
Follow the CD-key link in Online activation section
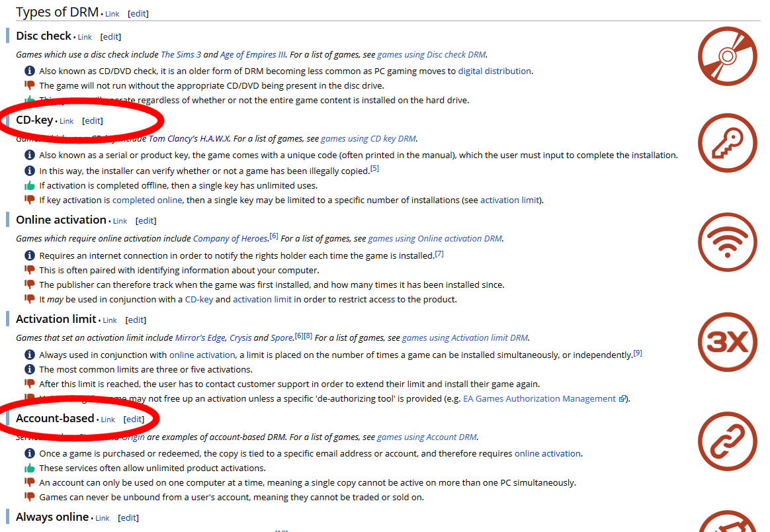tap(199, 299)
